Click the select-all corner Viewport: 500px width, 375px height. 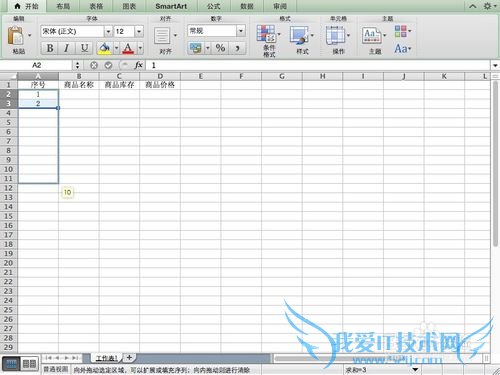(9, 76)
